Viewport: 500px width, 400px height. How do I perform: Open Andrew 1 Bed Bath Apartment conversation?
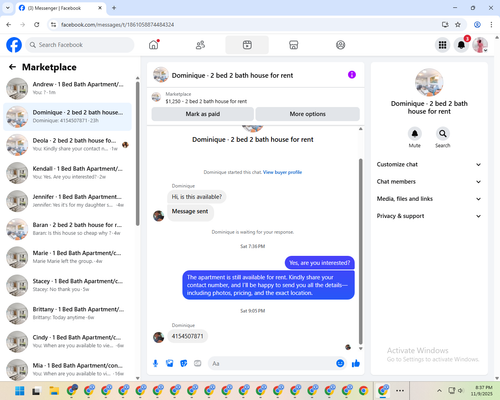click(x=67, y=88)
